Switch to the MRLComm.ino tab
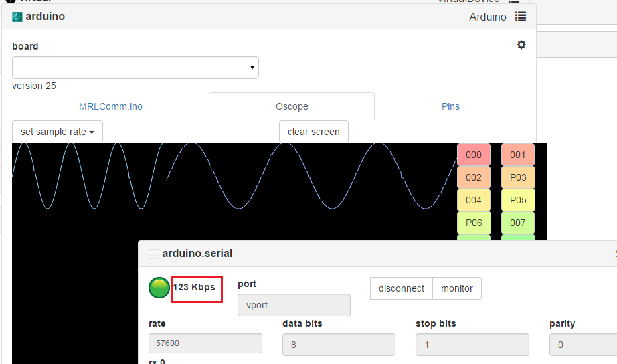The height and width of the screenshot is (364, 617). pyautogui.click(x=110, y=106)
